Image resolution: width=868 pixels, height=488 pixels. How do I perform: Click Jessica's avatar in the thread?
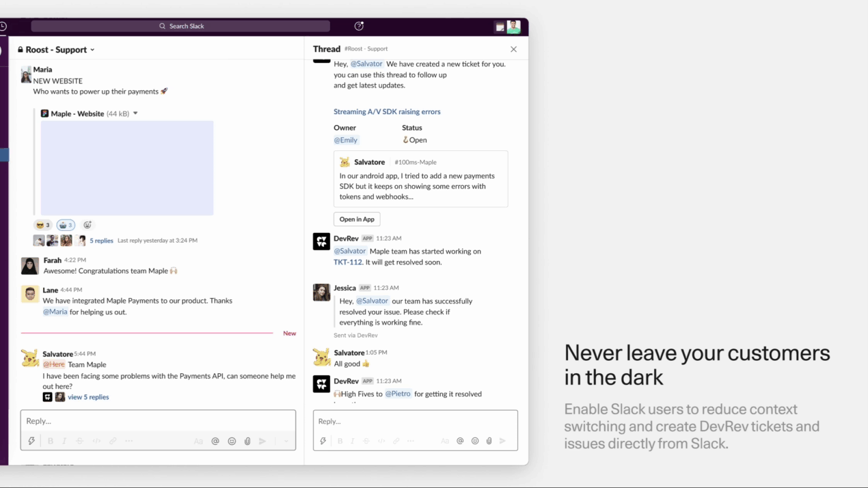point(321,292)
